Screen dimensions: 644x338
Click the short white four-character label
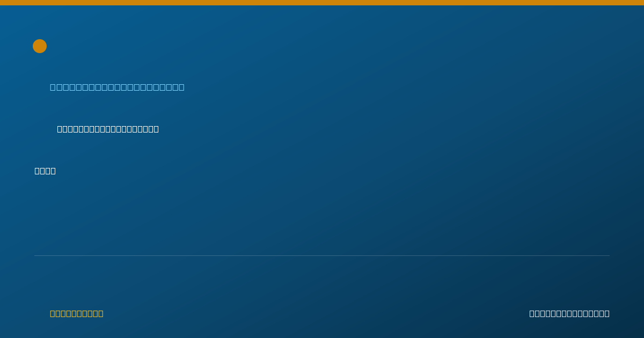(45, 171)
